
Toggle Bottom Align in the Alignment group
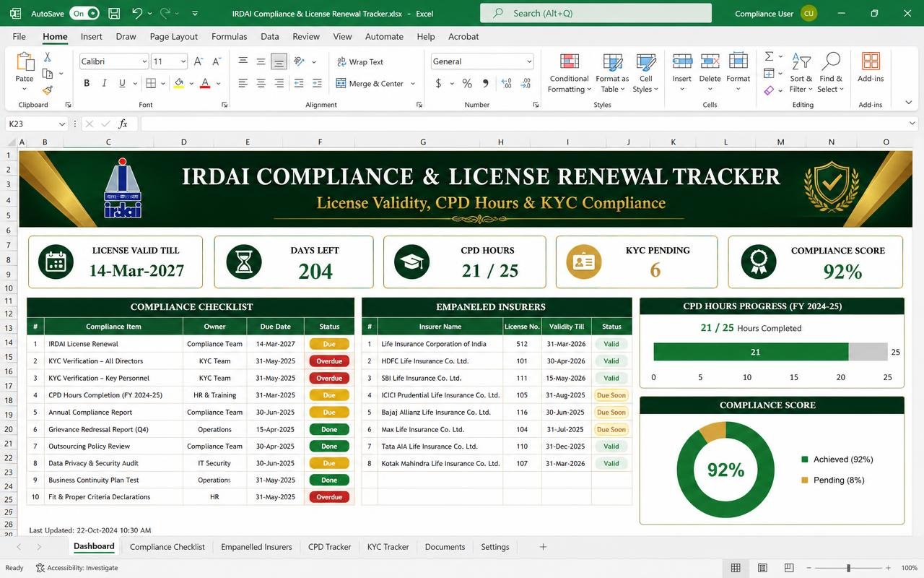[x=279, y=61]
